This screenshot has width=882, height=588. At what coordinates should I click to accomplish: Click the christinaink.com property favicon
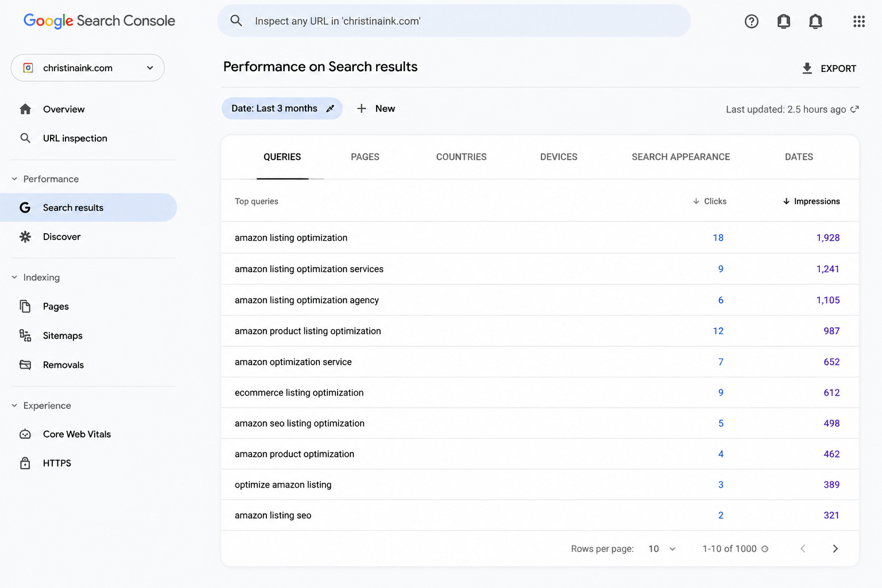tap(28, 68)
